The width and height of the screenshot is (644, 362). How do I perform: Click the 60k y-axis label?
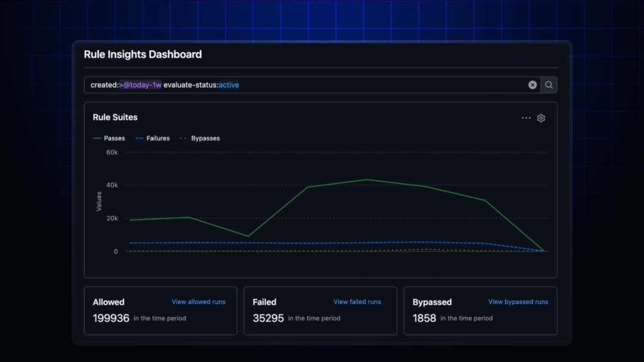tap(112, 152)
